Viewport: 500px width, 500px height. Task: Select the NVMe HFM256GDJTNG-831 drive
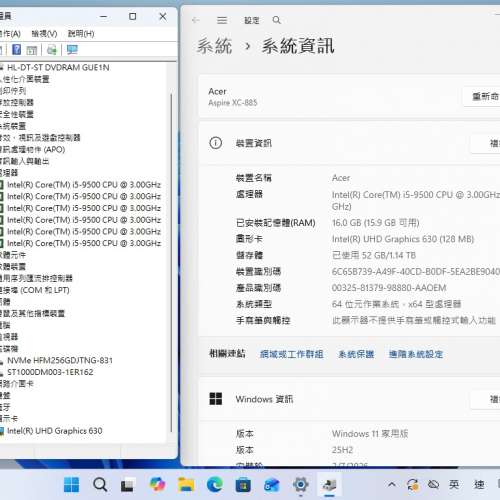pos(60,360)
